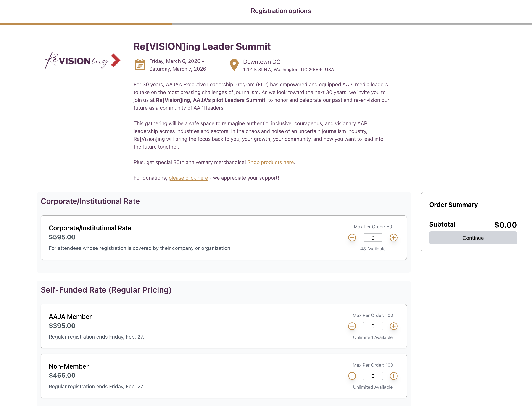Follow the please click here donation link

click(188, 178)
